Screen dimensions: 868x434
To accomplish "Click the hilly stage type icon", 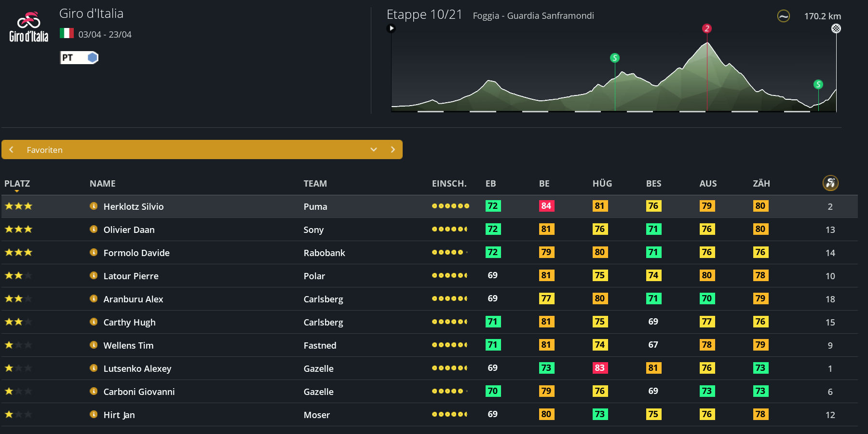I will pyautogui.click(x=783, y=16).
